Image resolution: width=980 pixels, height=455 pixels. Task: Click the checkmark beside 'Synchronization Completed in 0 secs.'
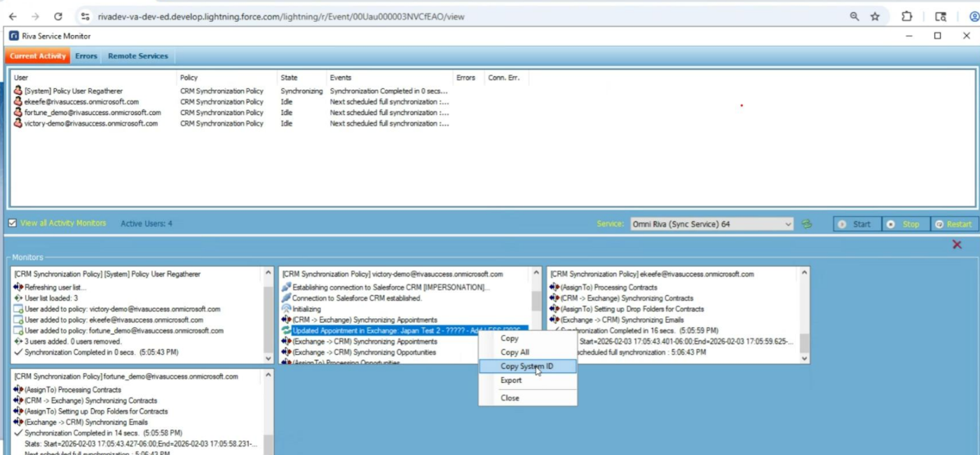click(18, 352)
